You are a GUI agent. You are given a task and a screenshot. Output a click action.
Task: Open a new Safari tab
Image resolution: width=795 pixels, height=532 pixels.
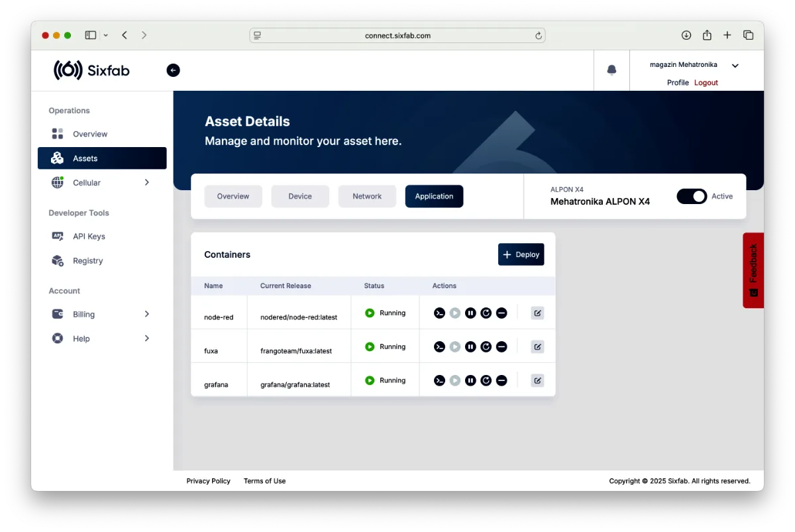[x=727, y=35]
